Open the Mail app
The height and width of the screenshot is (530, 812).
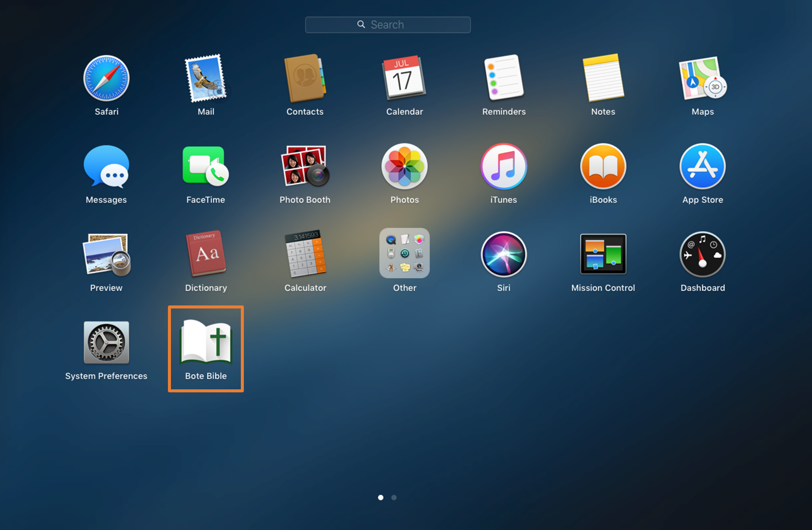[206, 78]
